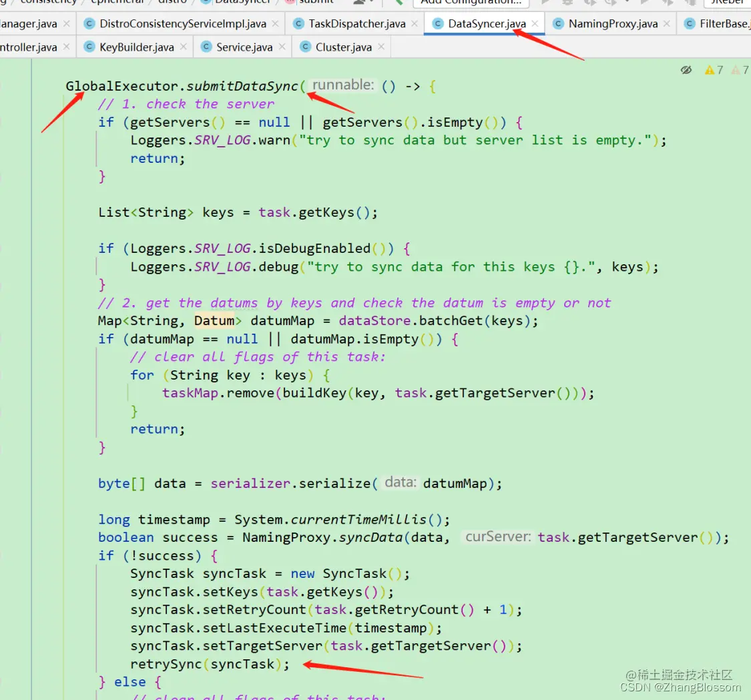Open the KeyBuilder.java tab

136,47
